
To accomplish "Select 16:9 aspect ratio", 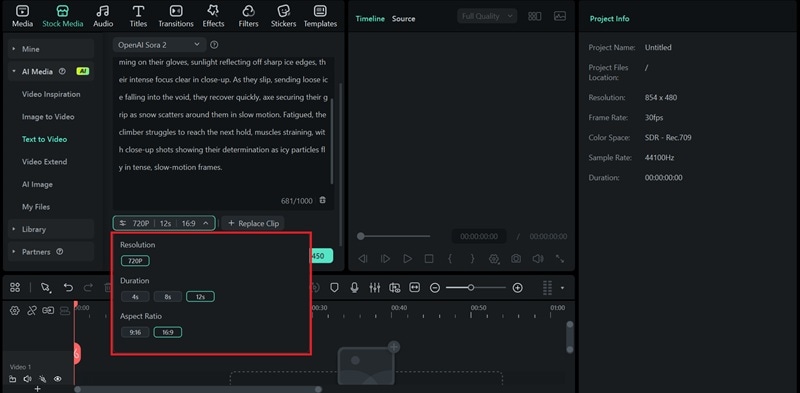I will pos(168,332).
